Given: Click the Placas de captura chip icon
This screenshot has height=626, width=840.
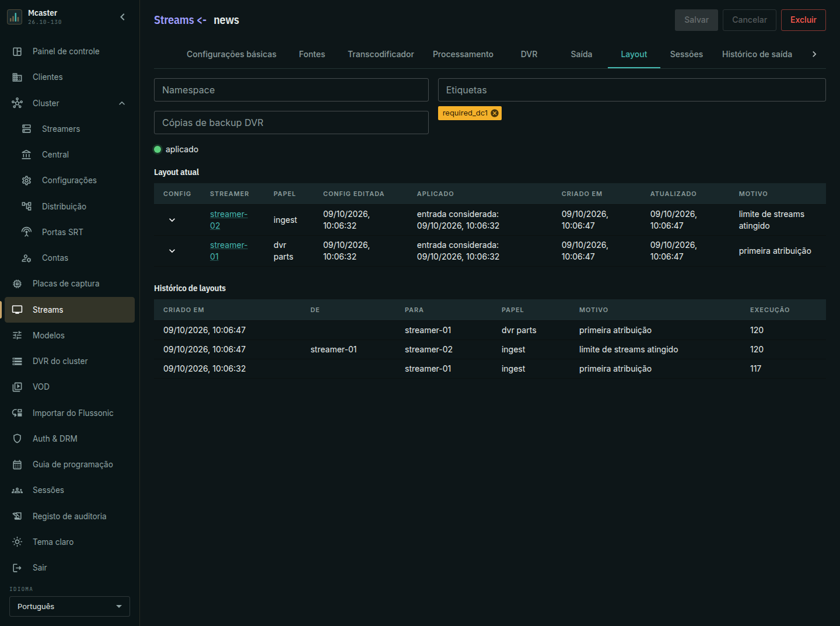Looking at the screenshot, I should pos(17,284).
